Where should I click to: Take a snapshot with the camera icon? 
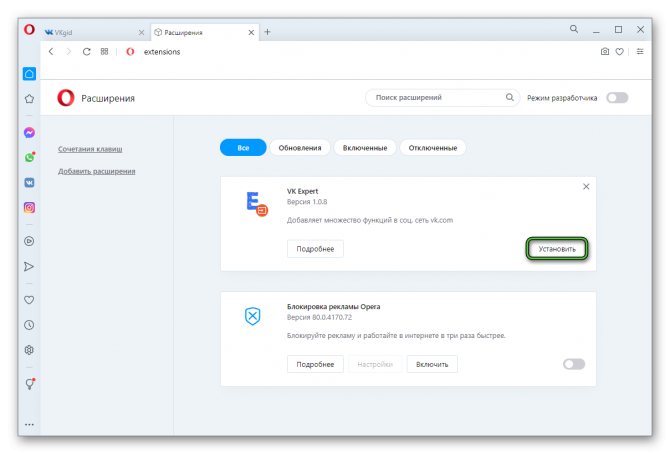coord(605,52)
